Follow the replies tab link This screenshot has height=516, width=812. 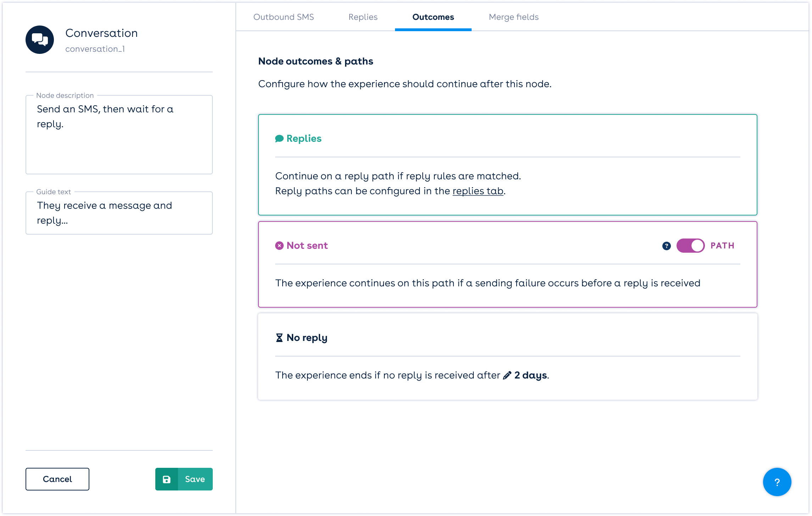pyautogui.click(x=478, y=191)
